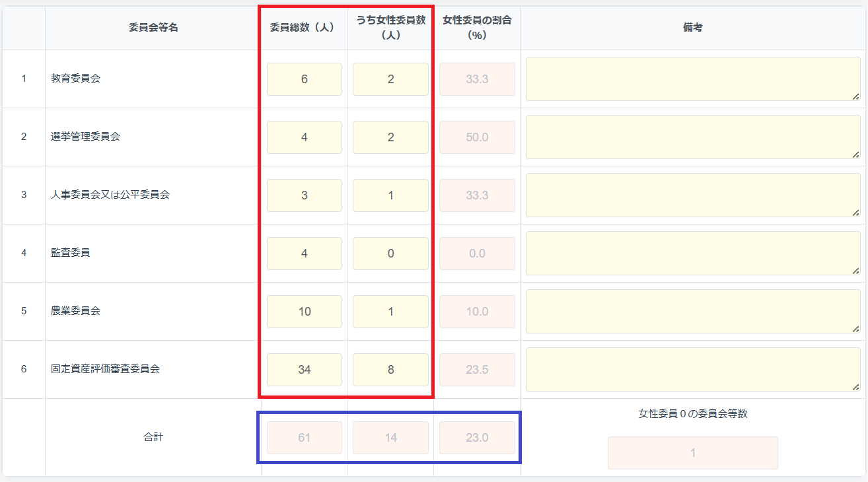The image size is (868, 482).
Task: Click remarks textarea for 教育委員会
Action: pos(693,79)
